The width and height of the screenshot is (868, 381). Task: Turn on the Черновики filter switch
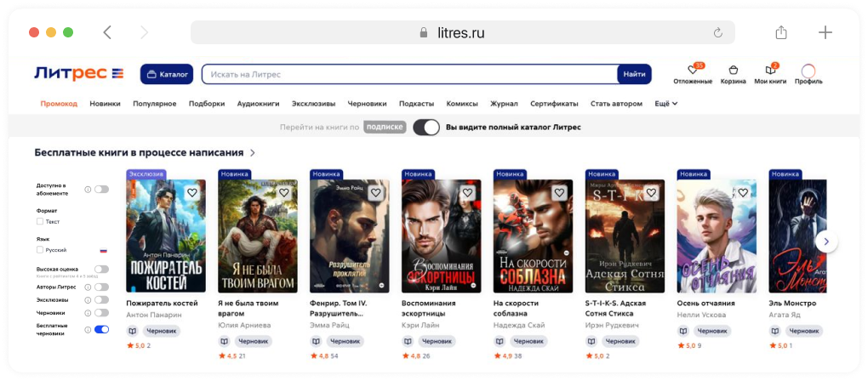[101, 313]
